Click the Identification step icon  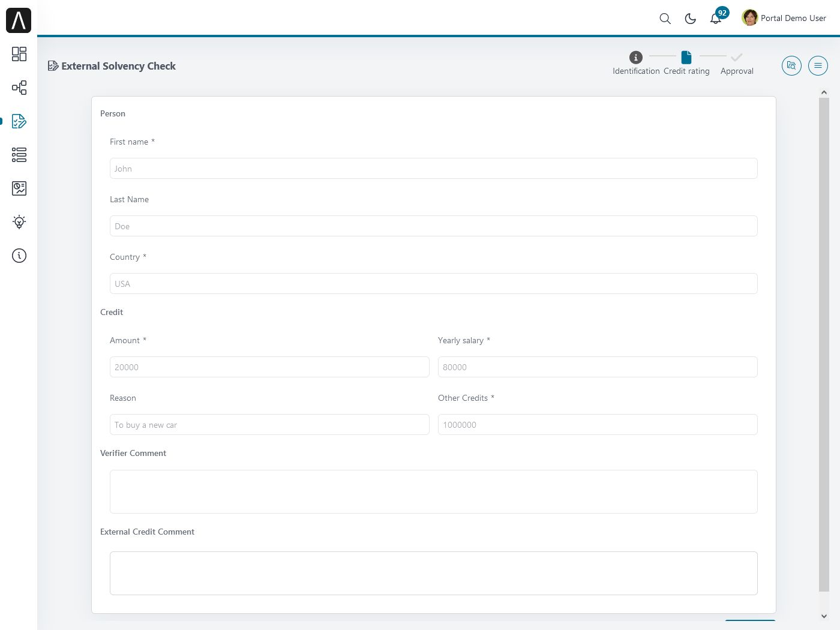pyautogui.click(x=636, y=57)
